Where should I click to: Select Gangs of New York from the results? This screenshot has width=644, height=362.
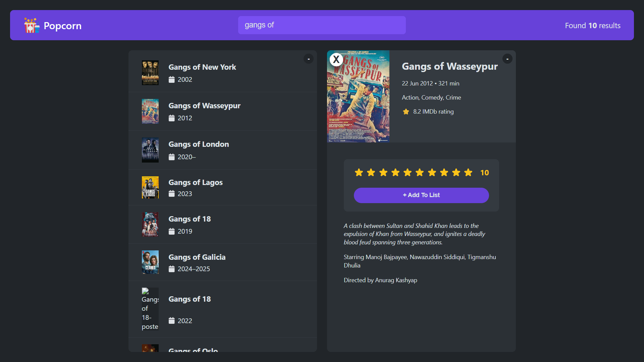coord(202,67)
